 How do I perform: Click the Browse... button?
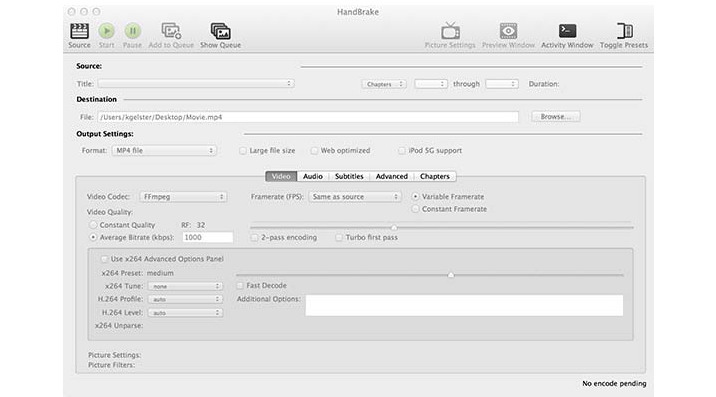(x=556, y=116)
